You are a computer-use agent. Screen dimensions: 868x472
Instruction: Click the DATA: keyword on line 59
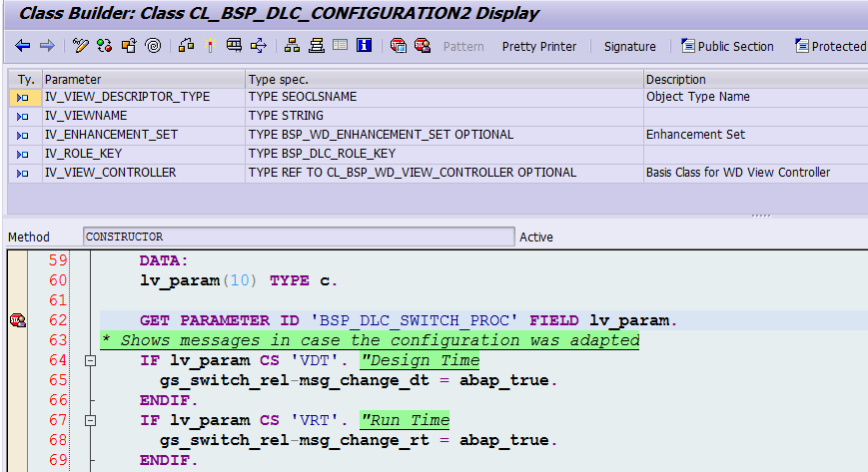pos(164,260)
